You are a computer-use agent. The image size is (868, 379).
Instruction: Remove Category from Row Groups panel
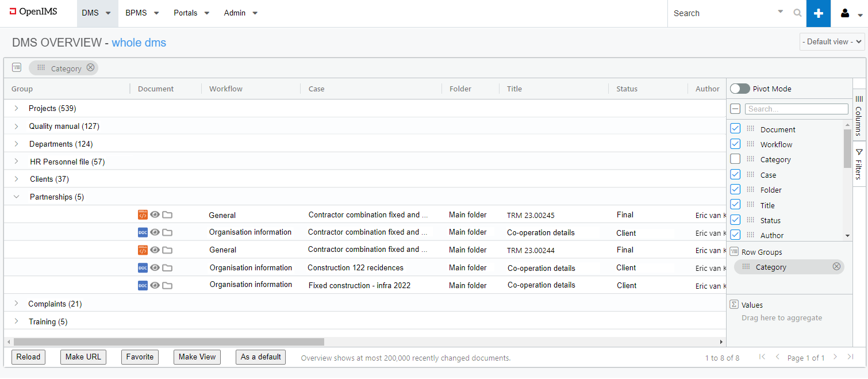(836, 267)
